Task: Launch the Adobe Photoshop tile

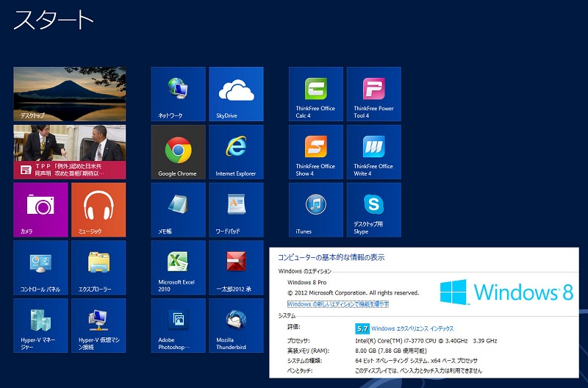Action: 179,326
